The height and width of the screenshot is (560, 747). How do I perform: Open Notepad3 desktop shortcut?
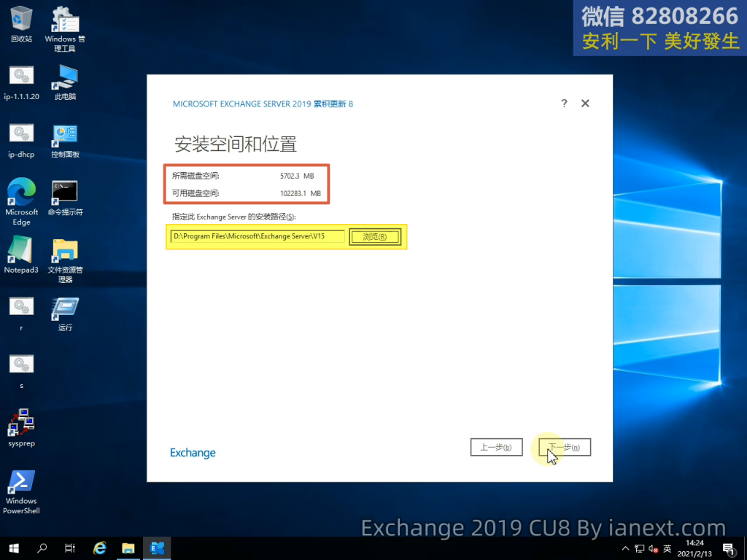click(21, 254)
